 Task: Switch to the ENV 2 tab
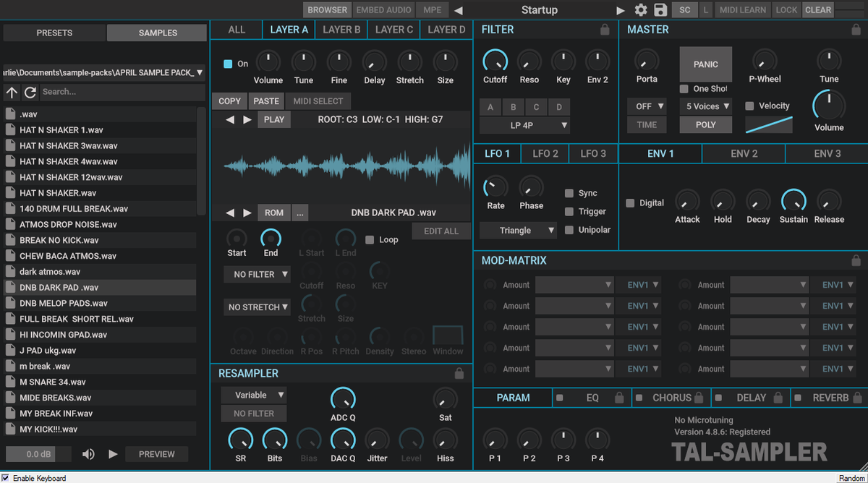tap(744, 153)
